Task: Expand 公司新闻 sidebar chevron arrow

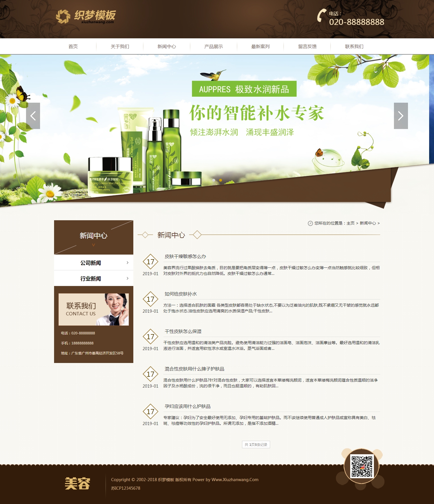Action: pos(128,263)
